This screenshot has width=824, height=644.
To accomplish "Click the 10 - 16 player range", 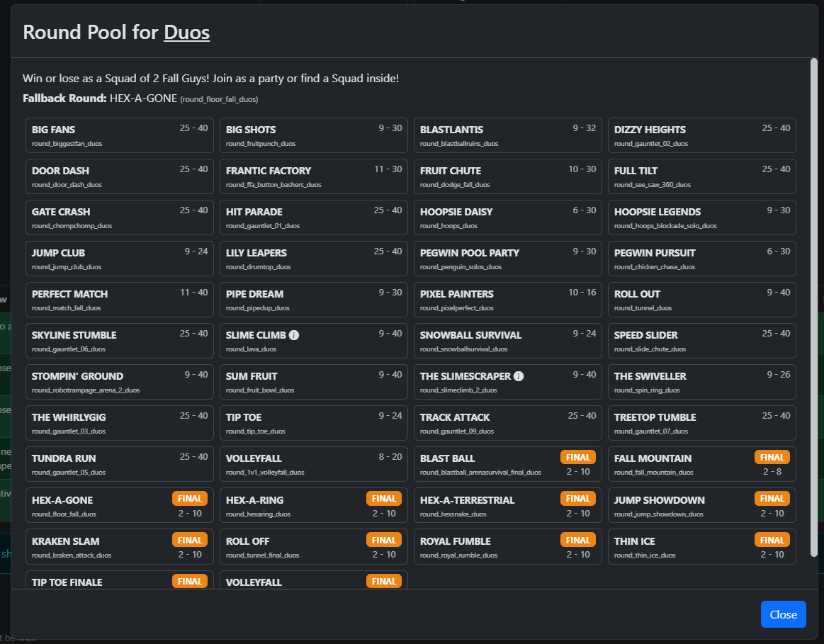I will pos(582,293).
